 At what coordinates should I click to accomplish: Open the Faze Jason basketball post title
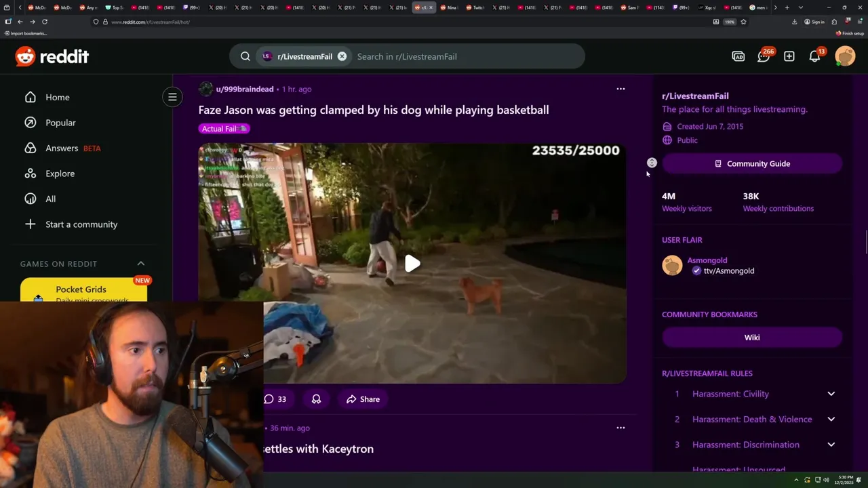(374, 110)
